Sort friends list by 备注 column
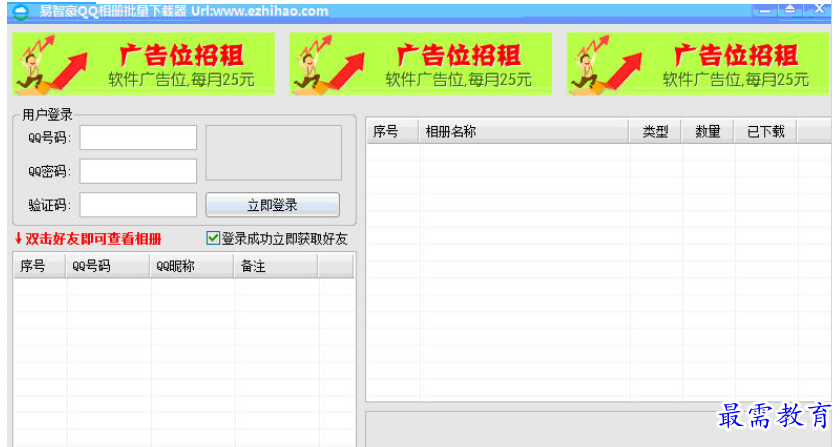The image size is (840, 447). (276, 266)
